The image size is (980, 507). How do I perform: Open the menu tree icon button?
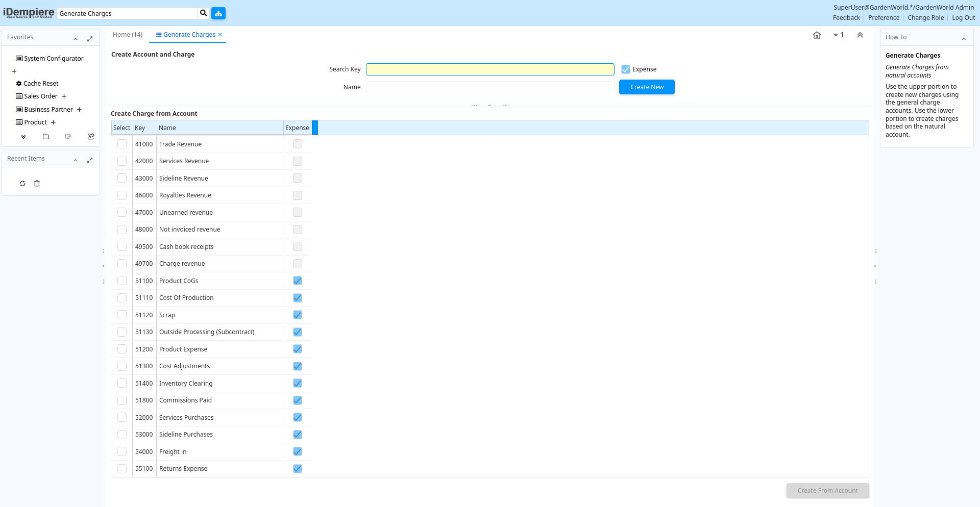point(218,13)
